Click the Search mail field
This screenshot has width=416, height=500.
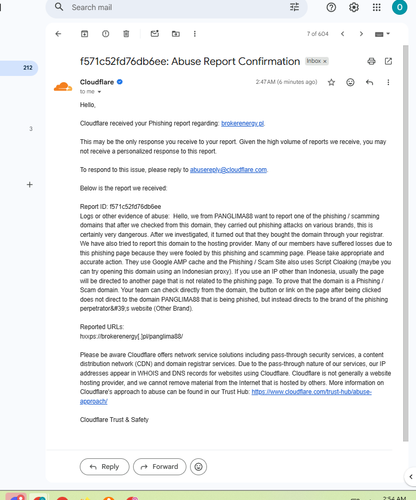tap(177, 7)
